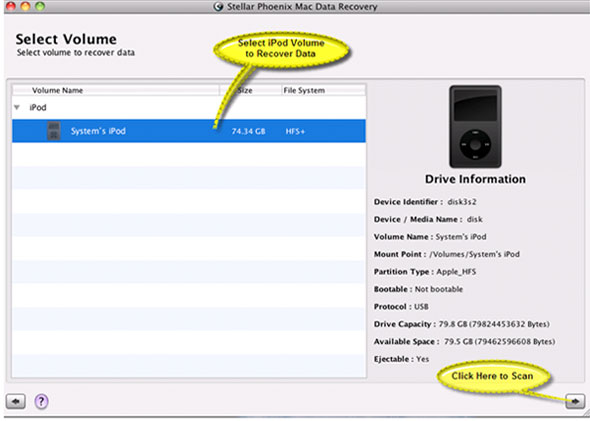Click the Drive Capacity 79.8 GB line
This screenshot has width=590, height=421.
tap(462, 324)
